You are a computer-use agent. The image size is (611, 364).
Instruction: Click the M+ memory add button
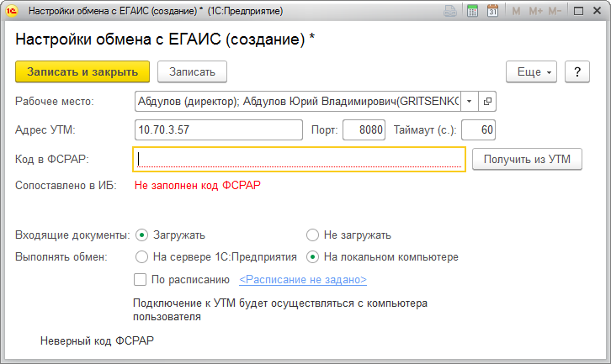(535, 11)
